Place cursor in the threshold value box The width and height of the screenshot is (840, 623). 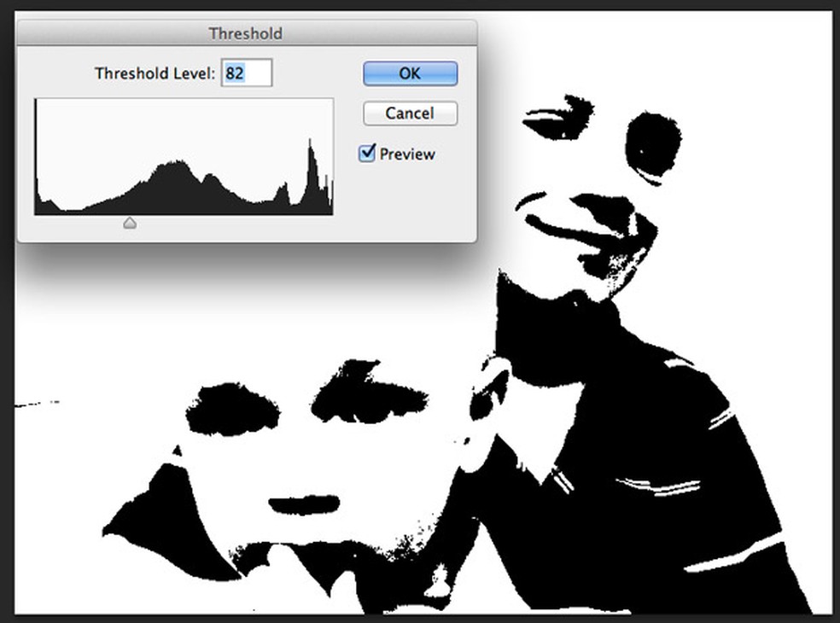[x=247, y=73]
